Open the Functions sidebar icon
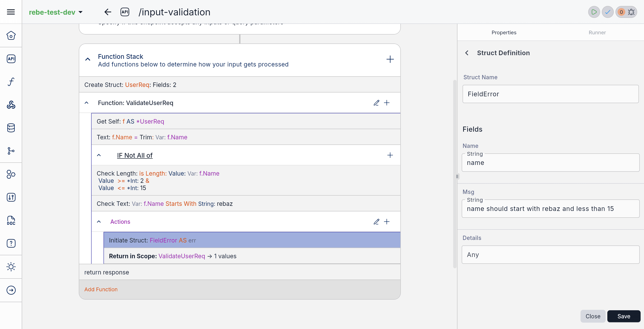Image resolution: width=644 pixels, height=329 pixels. 11,82
